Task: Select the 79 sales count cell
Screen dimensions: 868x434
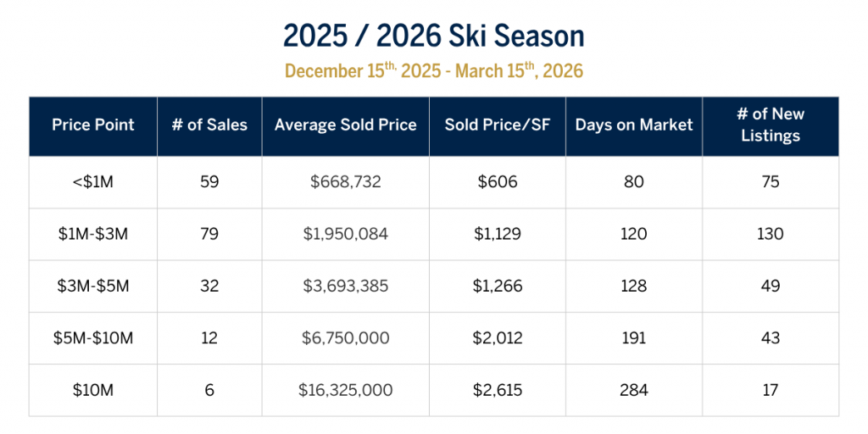Action: point(209,234)
